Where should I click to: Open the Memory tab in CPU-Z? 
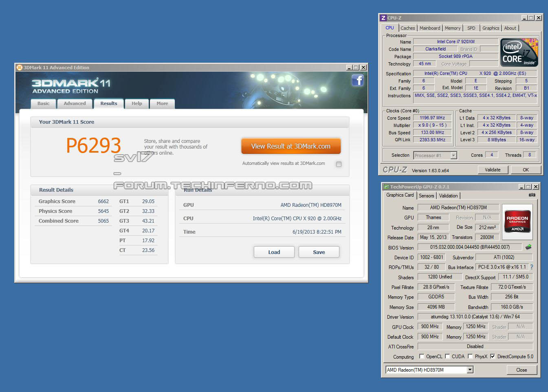453,28
